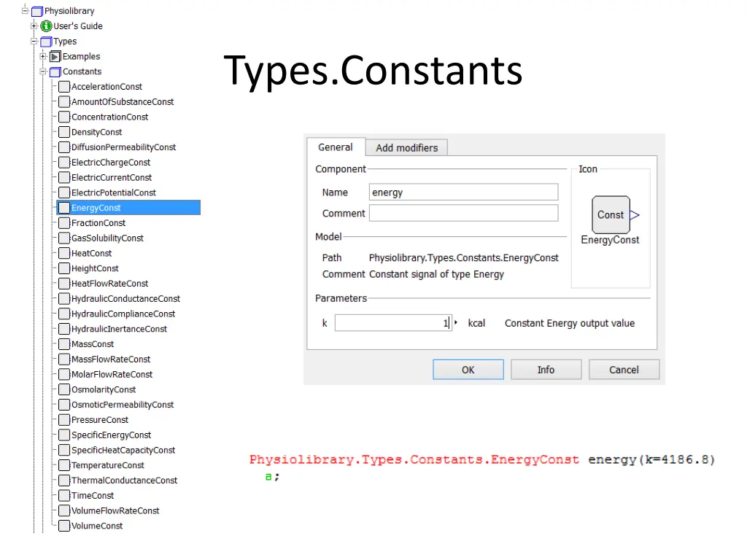Screen dimensions: 747x560
Task: Select SpecificEnergyConst in the tree
Action: 111,435
